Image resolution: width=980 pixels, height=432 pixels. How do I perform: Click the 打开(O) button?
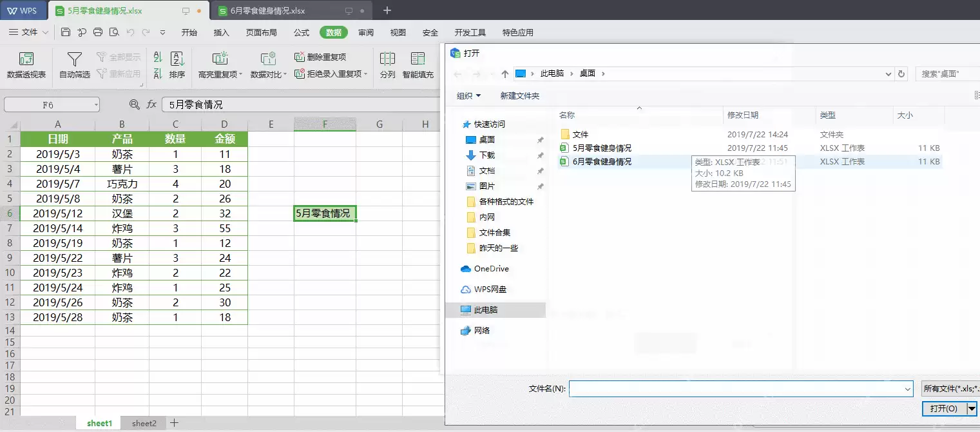(944, 409)
